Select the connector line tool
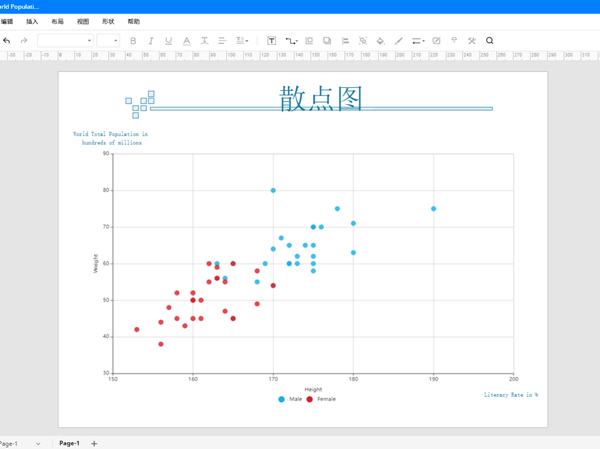Image resolution: width=600 pixels, height=449 pixels. [x=291, y=41]
